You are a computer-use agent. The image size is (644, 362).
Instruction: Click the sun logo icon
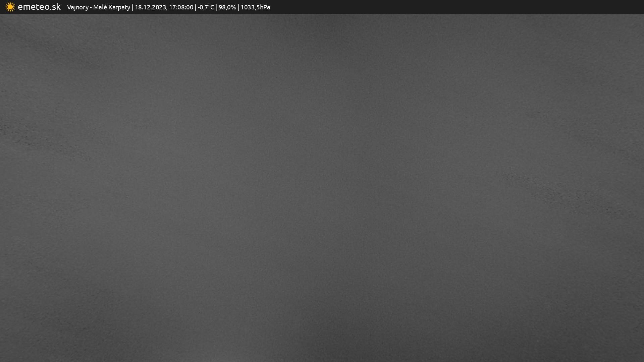[x=10, y=7]
